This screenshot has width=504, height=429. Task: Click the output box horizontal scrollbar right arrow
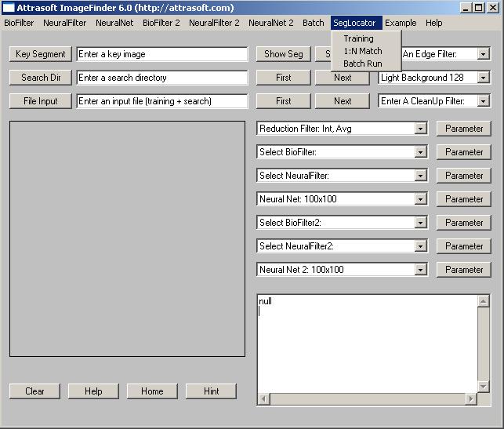(x=471, y=399)
